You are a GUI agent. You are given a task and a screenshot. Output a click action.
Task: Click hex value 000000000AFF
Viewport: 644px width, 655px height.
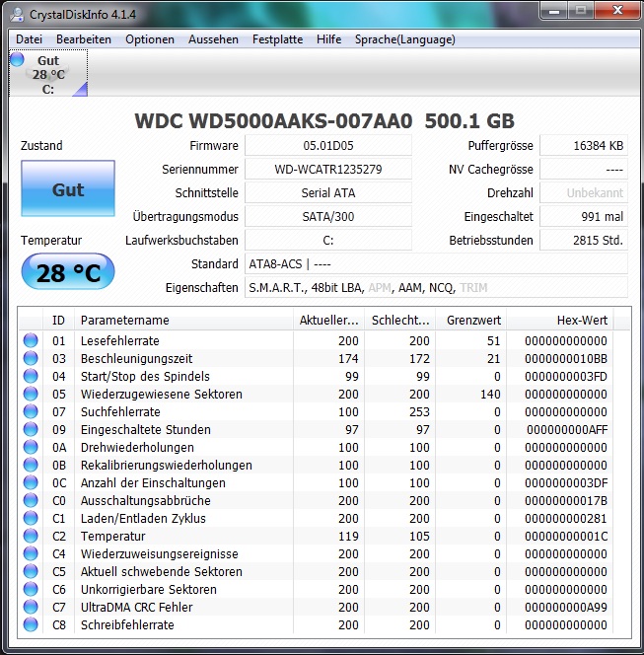(x=567, y=429)
